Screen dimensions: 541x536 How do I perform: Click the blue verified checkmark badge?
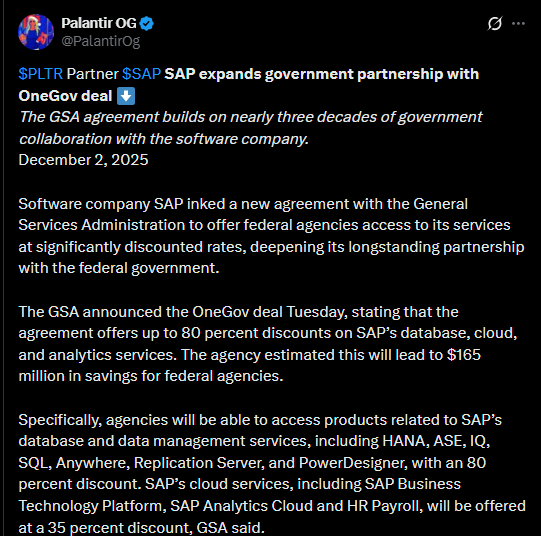point(147,23)
